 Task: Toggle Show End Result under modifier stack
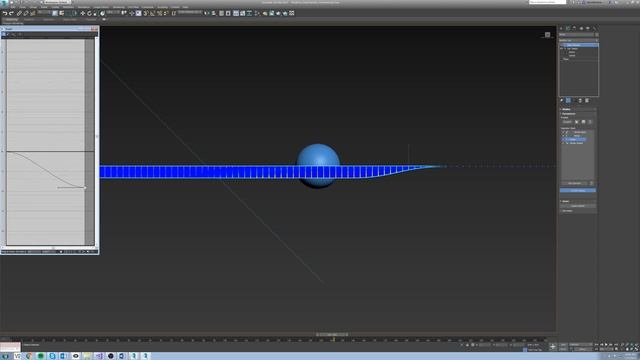coord(568,100)
